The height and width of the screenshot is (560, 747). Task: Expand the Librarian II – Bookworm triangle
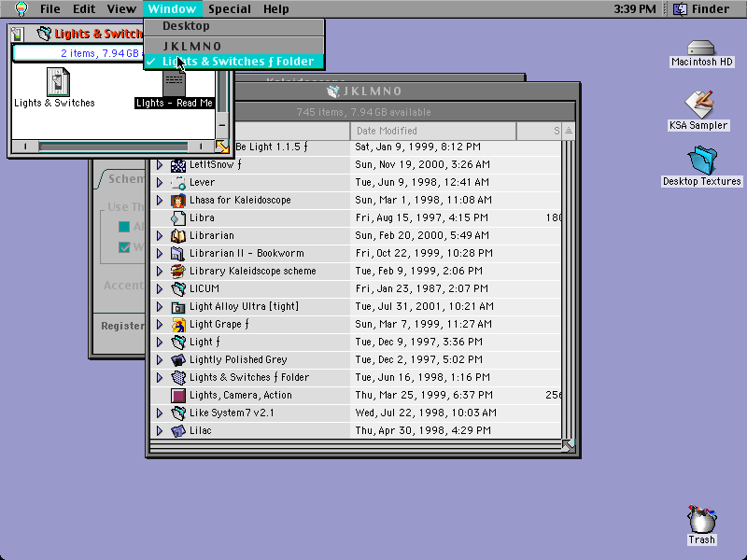(x=160, y=253)
